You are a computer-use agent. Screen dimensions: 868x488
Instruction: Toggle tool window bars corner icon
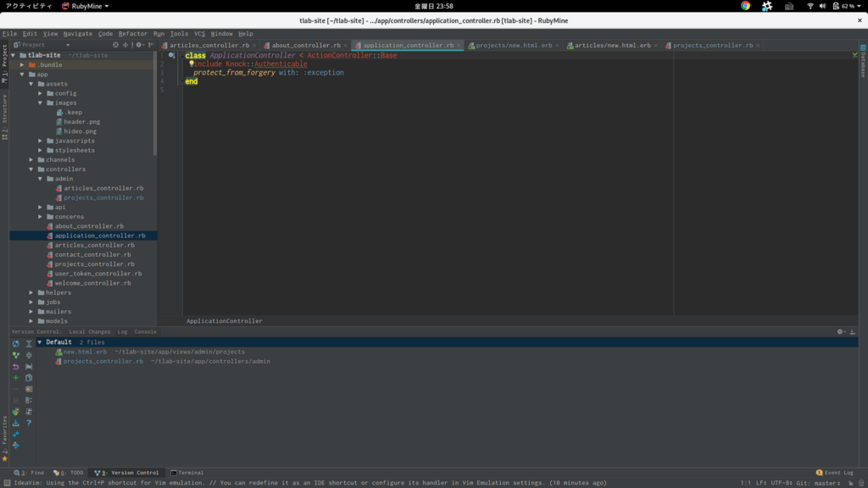[7, 483]
